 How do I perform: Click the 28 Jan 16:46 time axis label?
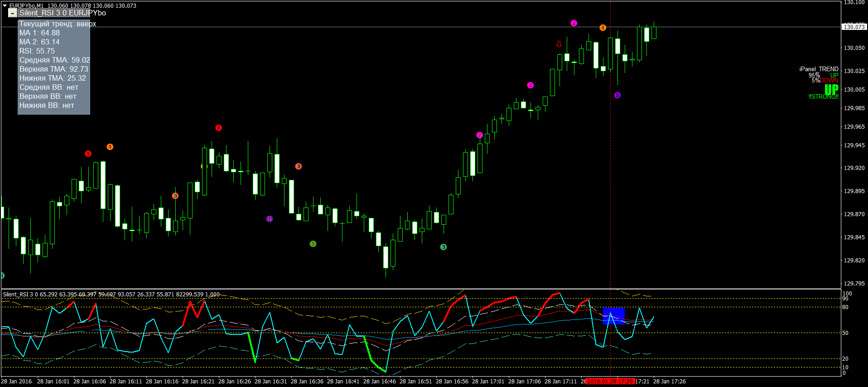(x=380, y=382)
